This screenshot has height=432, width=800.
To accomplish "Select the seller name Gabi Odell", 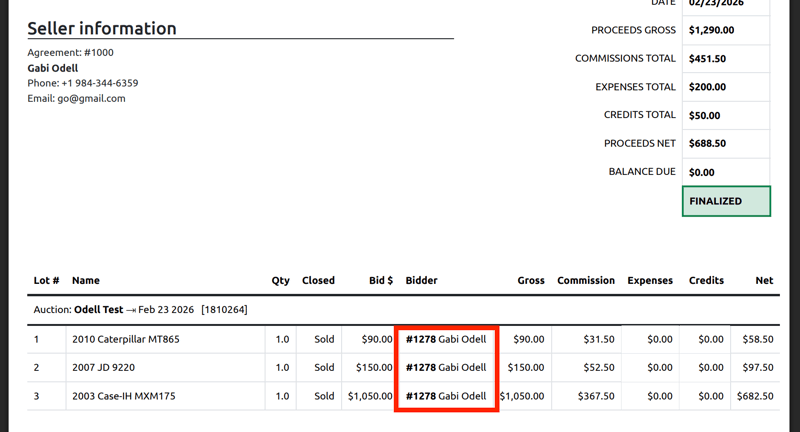I will tap(53, 68).
